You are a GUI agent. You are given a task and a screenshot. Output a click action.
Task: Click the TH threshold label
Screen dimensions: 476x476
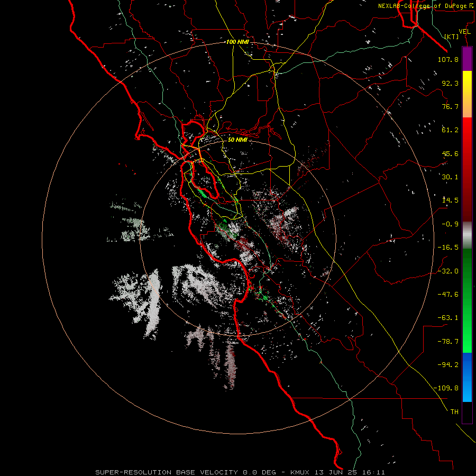[x=454, y=412]
